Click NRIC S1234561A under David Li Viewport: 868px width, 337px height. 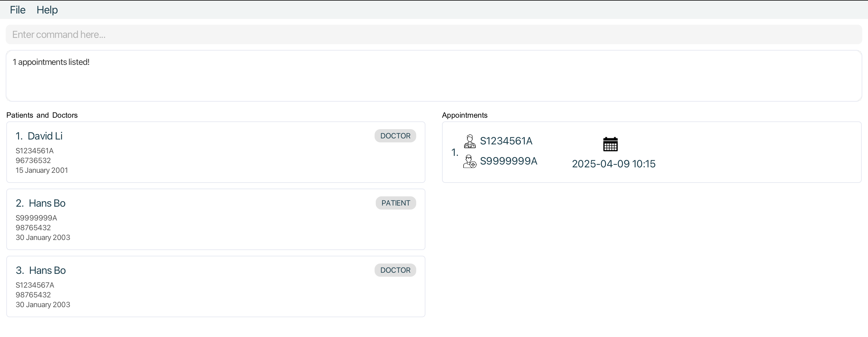pyautogui.click(x=35, y=151)
